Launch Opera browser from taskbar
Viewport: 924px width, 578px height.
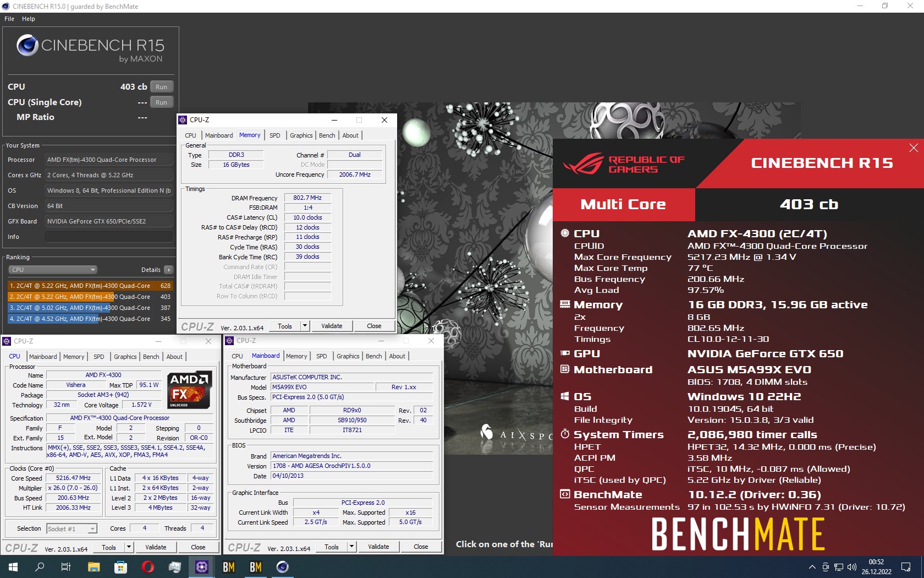click(147, 566)
